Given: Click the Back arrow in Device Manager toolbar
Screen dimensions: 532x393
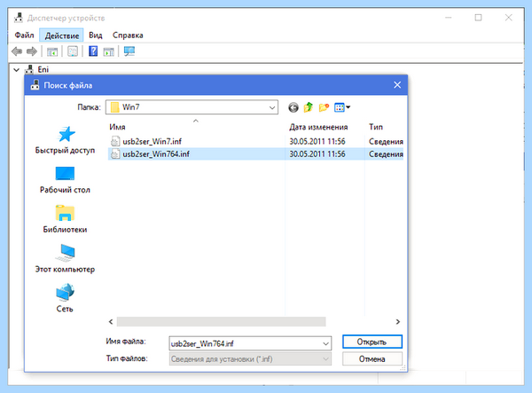Looking at the screenshot, I should [17, 51].
